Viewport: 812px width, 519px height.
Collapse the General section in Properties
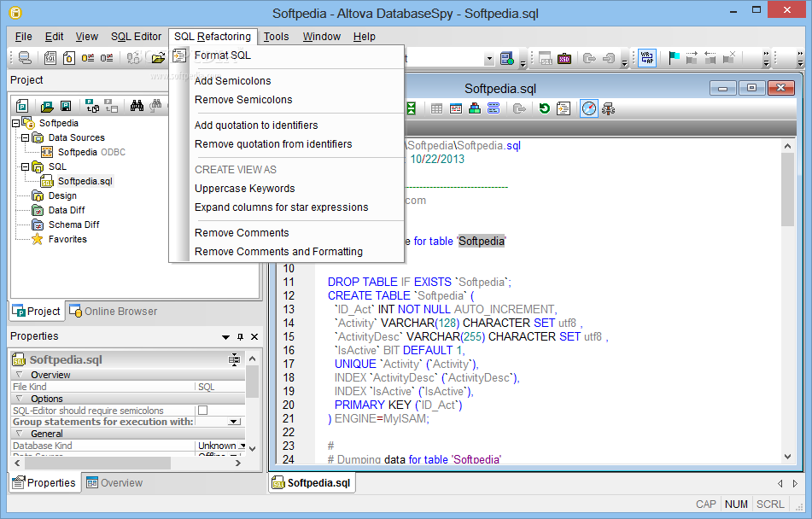[19, 434]
